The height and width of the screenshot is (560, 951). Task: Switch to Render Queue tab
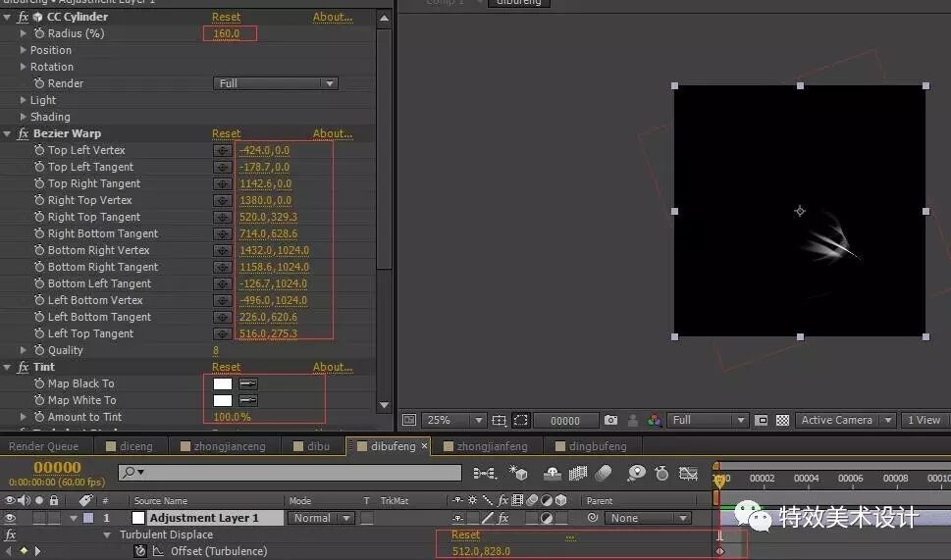coord(43,446)
